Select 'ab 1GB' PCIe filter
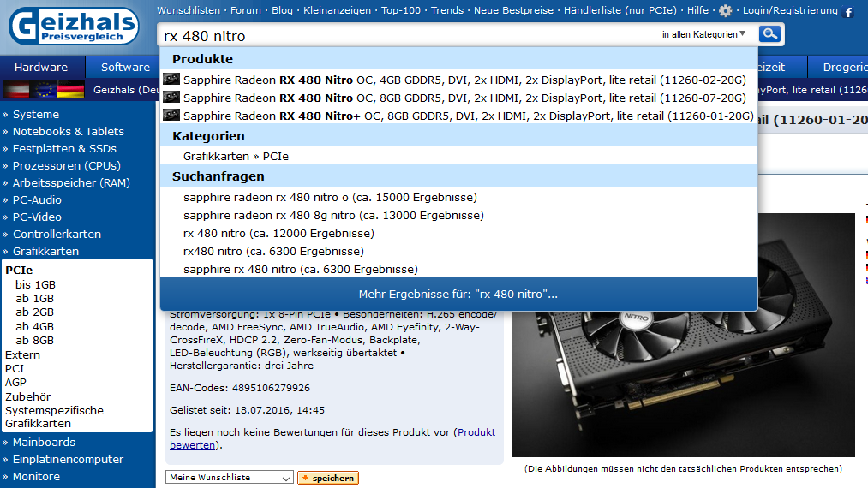The width and height of the screenshot is (868, 488). click(x=34, y=299)
